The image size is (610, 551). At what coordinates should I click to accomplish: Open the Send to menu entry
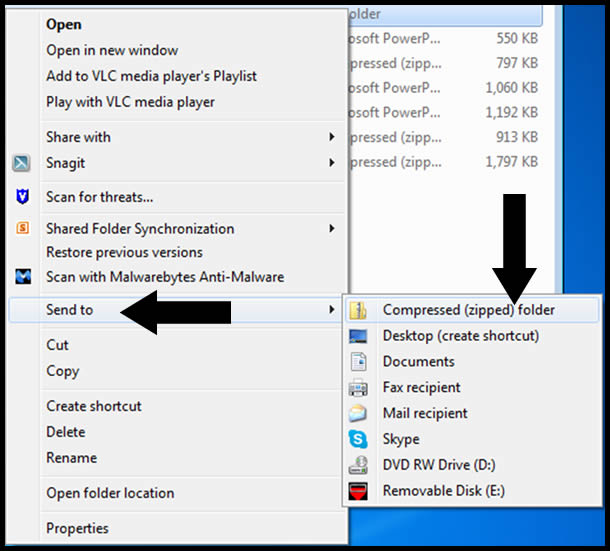point(70,310)
